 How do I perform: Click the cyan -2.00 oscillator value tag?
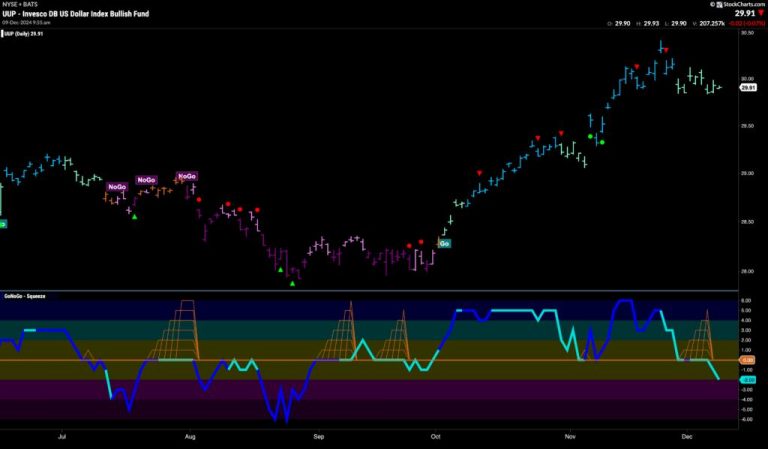pyautogui.click(x=747, y=379)
